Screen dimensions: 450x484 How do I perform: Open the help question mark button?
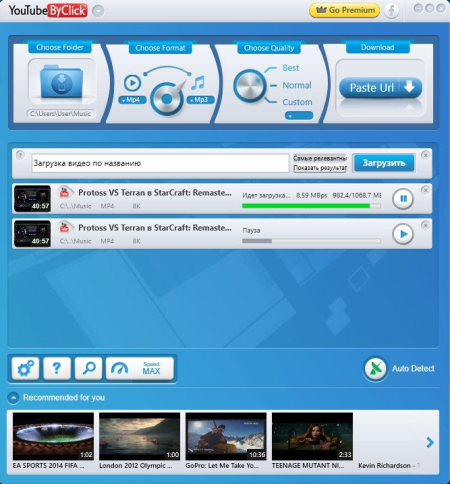click(x=57, y=368)
